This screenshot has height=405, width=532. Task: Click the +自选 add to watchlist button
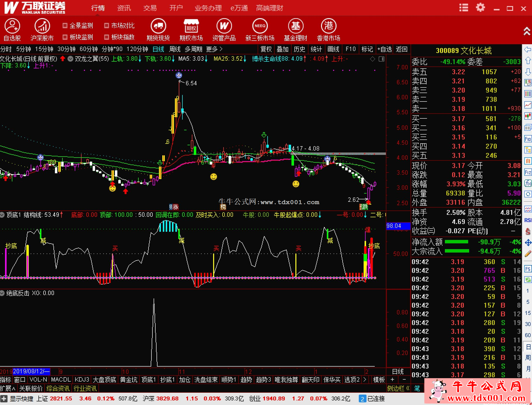click(x=385, y=49)
